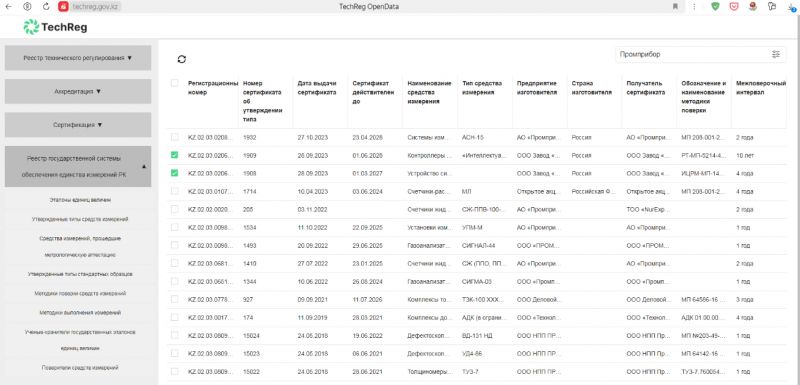This screenshot has height=385, width=800.
Task: Expand the Сертификация section
Action: click(78, 125)
